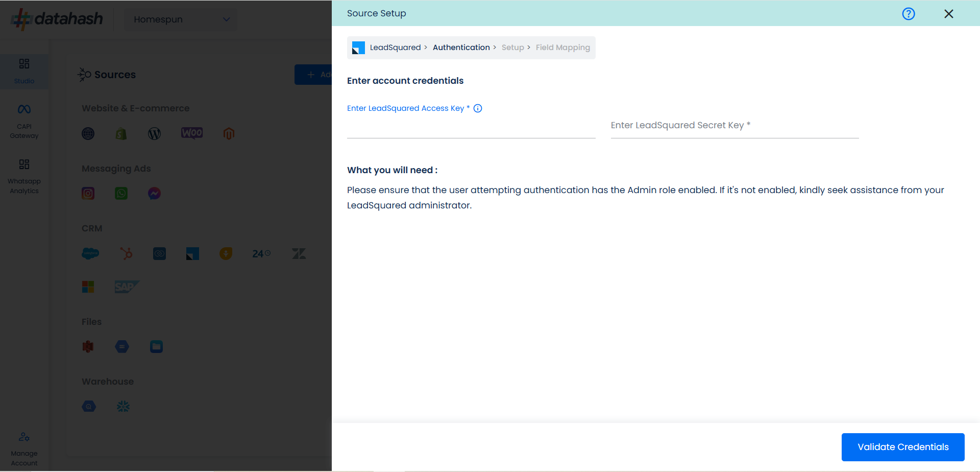980x472 pixels.
Task: Select the Magento source icon
Action: click(x=229, y=134)
